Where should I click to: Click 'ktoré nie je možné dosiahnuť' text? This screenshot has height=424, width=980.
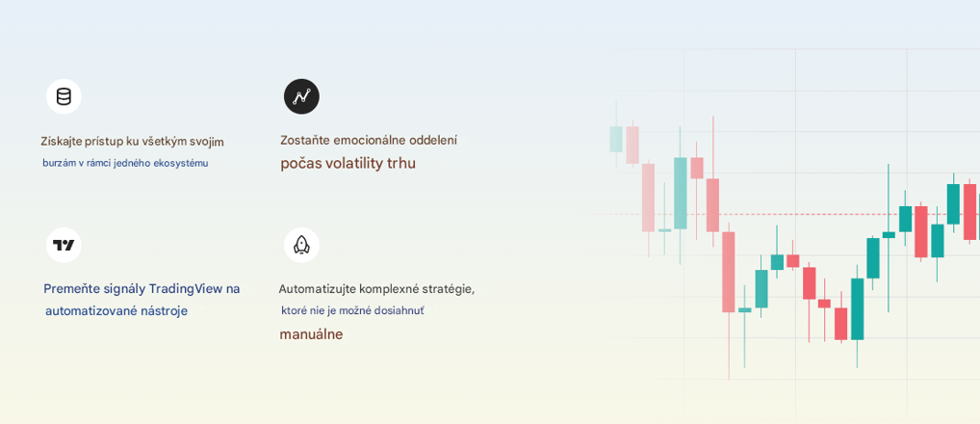(x=352, y=310)
